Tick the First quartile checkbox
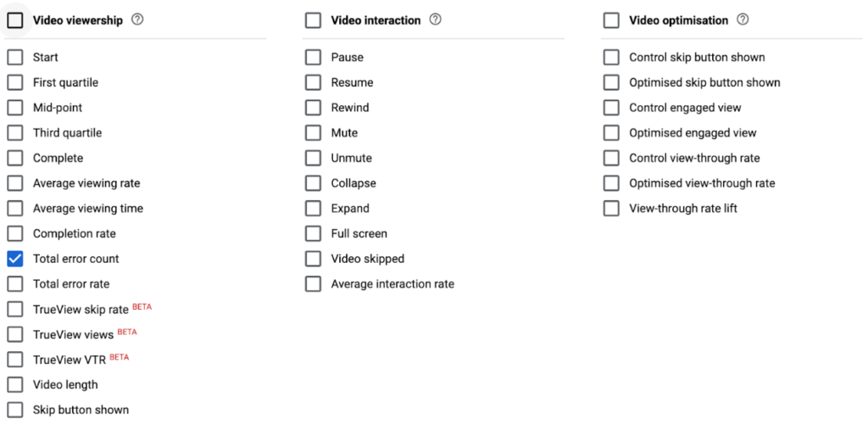Image resolution: width=868 pixels, height=425 pixels. click(15, 83)
